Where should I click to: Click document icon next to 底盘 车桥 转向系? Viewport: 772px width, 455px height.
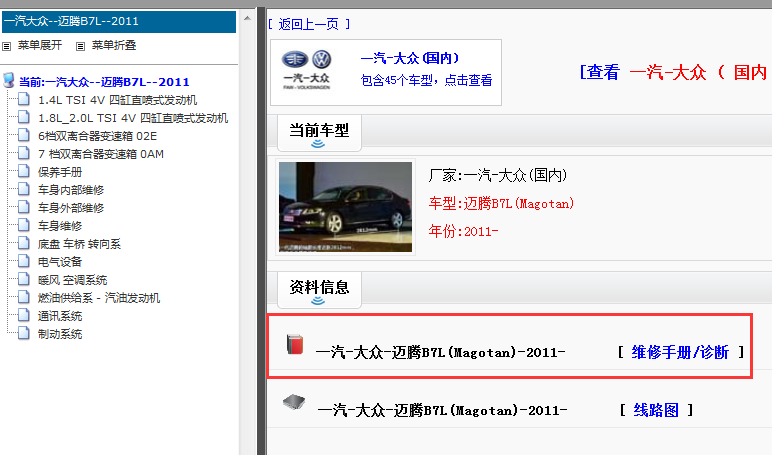pos(24,243)
